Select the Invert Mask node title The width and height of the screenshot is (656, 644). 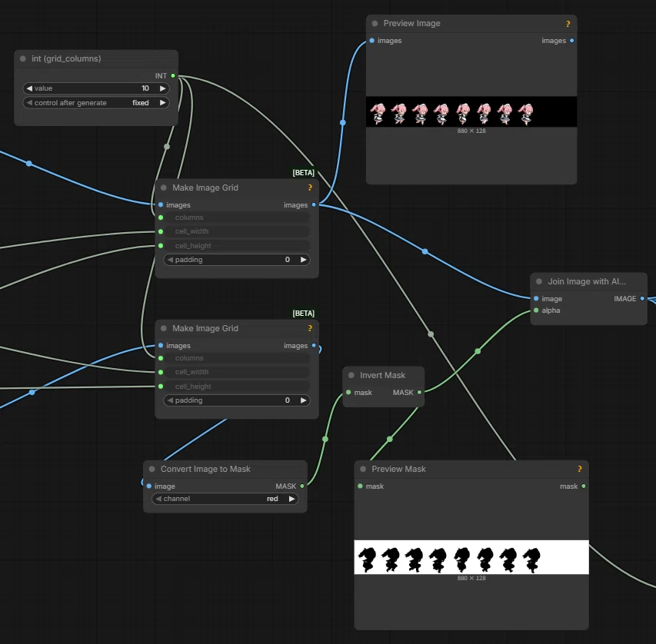pos(382,375)
